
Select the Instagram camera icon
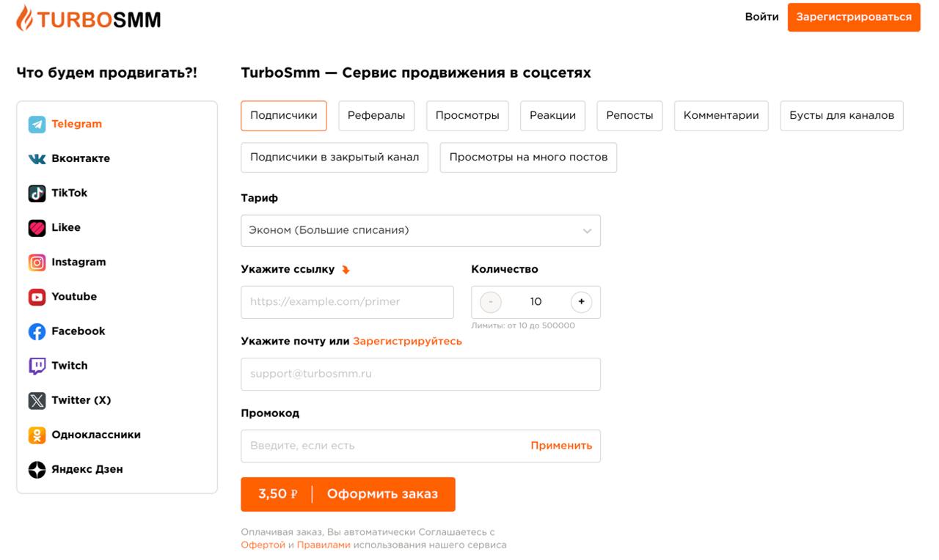tap(37, 262)
